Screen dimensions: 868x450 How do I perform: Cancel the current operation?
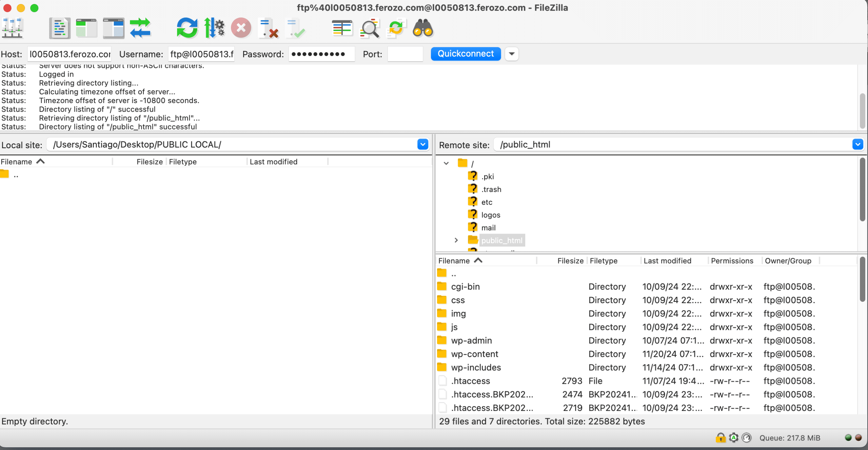[x=241, y=28]
